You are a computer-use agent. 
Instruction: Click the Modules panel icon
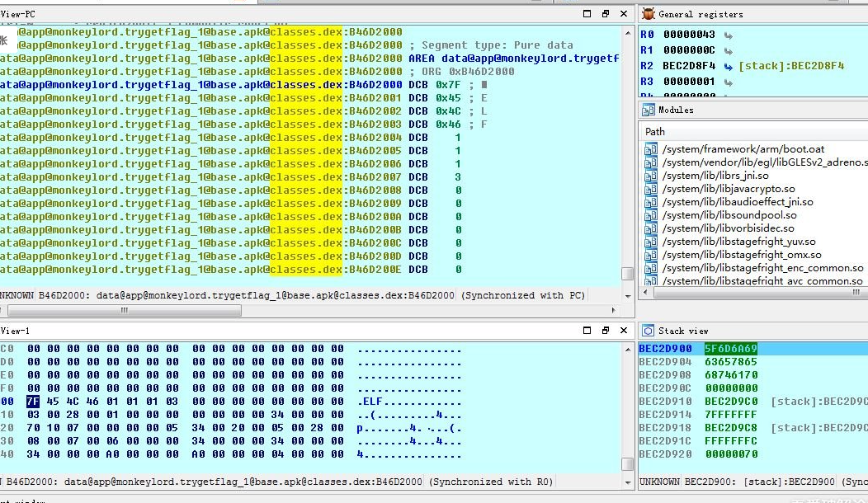click(649, 110)
